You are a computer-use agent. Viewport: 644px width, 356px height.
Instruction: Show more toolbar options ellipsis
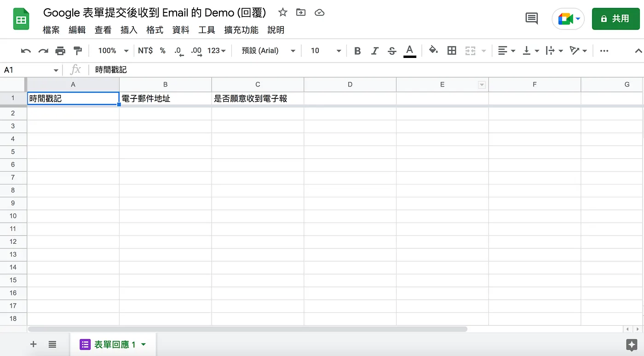[x=604, y=51]
